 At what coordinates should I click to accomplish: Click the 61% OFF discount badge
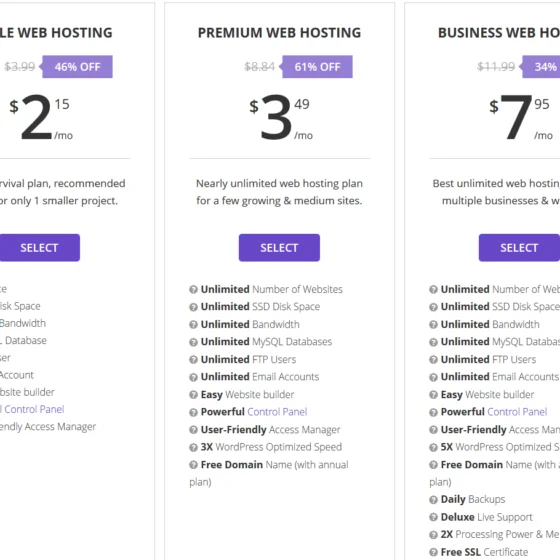[316, 67]
